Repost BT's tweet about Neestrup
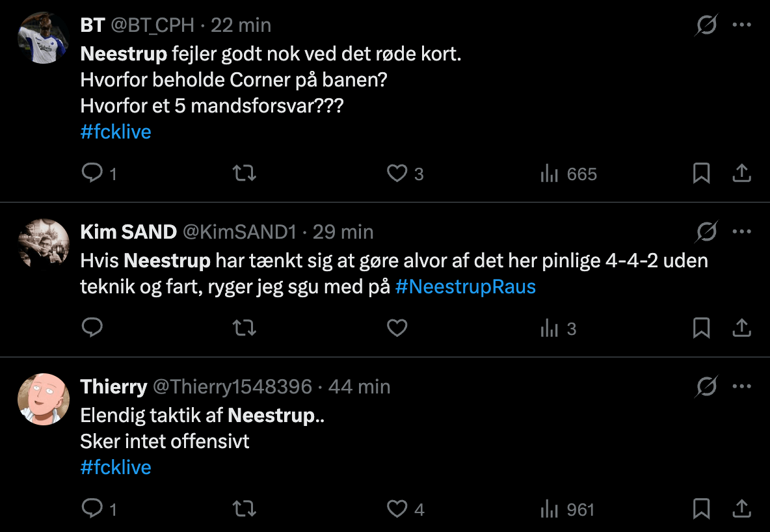This screenshot has height=532, width=770. (x=245, y=174)
